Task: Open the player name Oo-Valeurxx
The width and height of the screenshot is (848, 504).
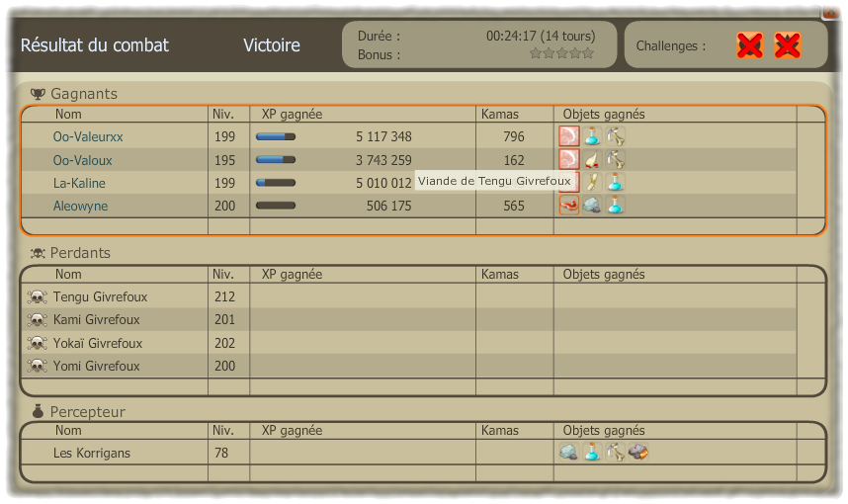Action: tap(88, 136)
